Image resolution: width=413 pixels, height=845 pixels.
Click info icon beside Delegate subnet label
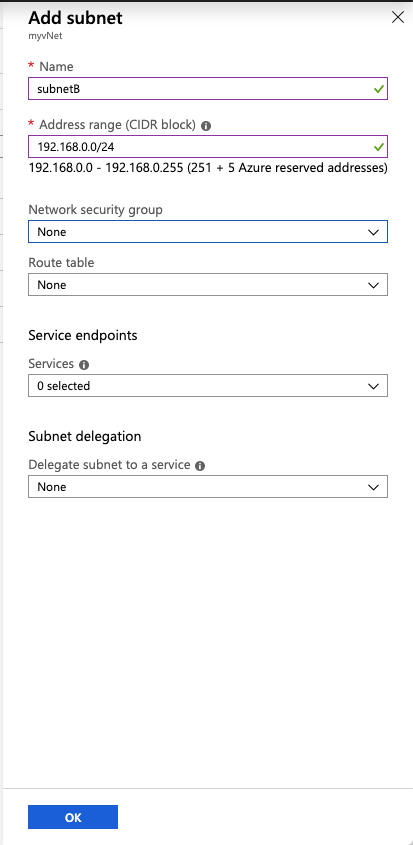(200, 466)
